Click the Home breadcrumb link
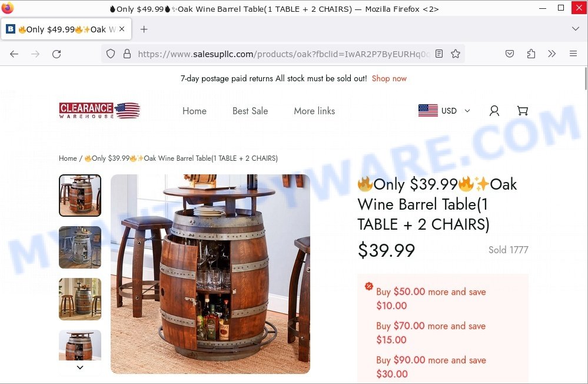This screenshot has width=588, height=384. [68, 158]
